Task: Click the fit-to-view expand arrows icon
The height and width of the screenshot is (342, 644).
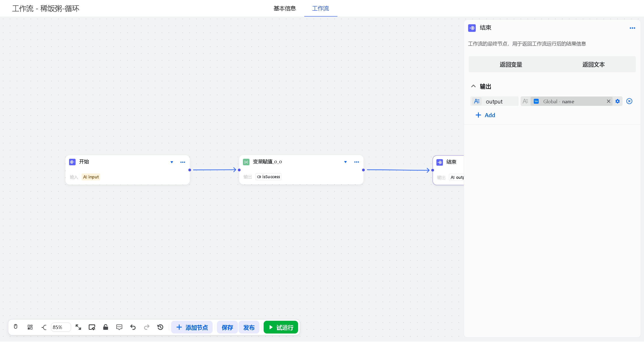Action: coord(78,327)
